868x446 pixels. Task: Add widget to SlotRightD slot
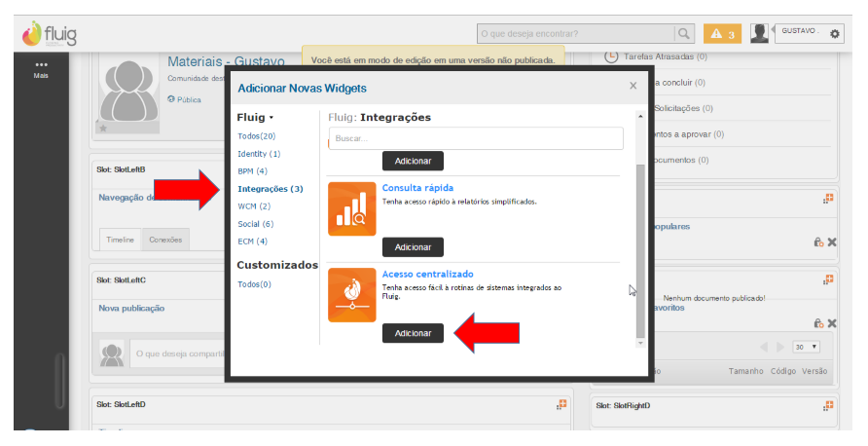point(827,406)
